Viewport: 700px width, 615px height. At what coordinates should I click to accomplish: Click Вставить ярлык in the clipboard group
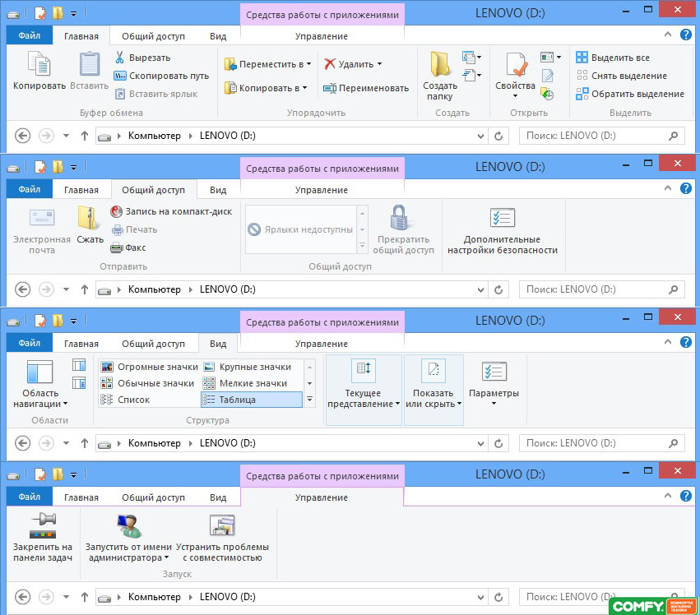pos(156,94)
